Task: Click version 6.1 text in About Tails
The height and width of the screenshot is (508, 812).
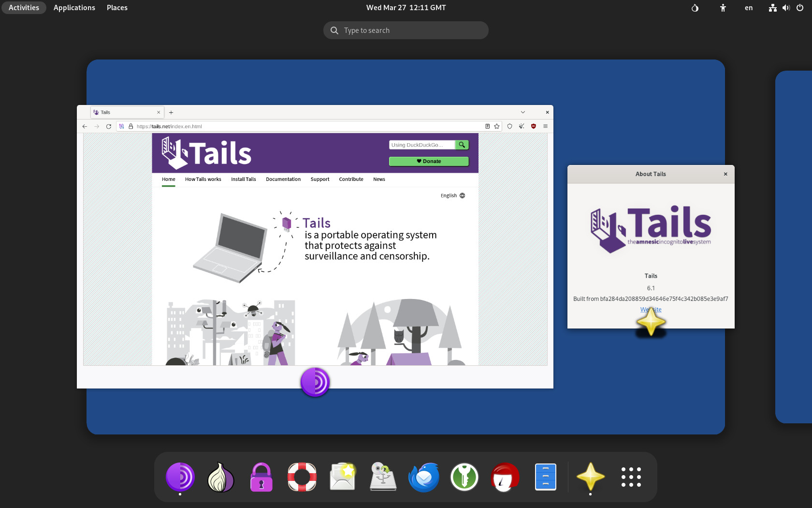Action: [x=651, y=288]
